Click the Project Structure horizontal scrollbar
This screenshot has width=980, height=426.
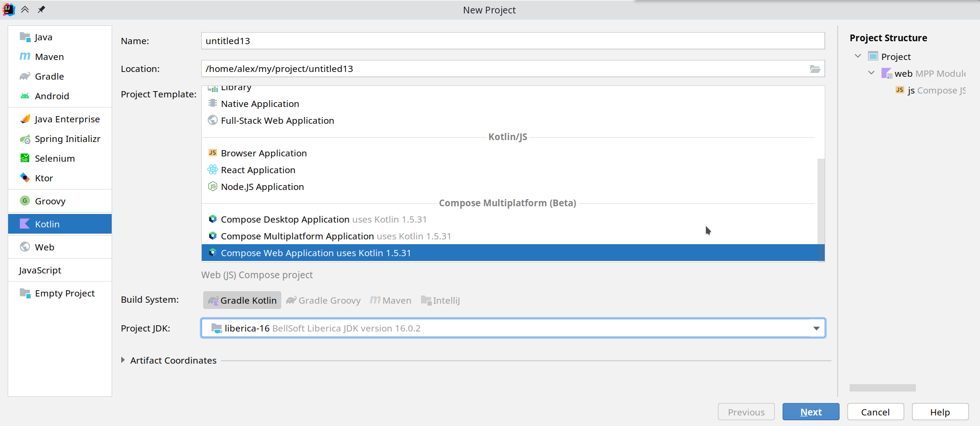click(x=882, y=388)
